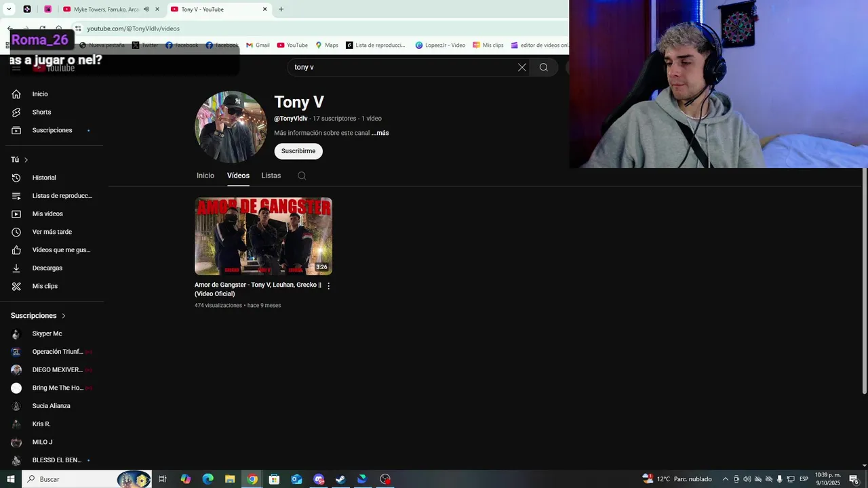Viewport: 868px width, 488px height.
Task: View site information icon in address bar
Action: tap(78, 28)
